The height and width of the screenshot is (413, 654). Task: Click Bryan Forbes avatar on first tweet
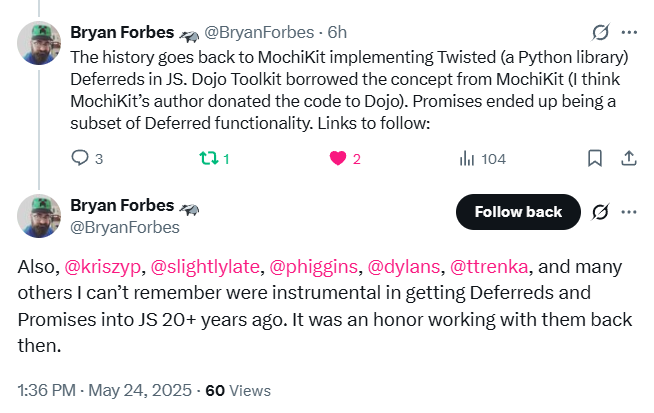39,43
